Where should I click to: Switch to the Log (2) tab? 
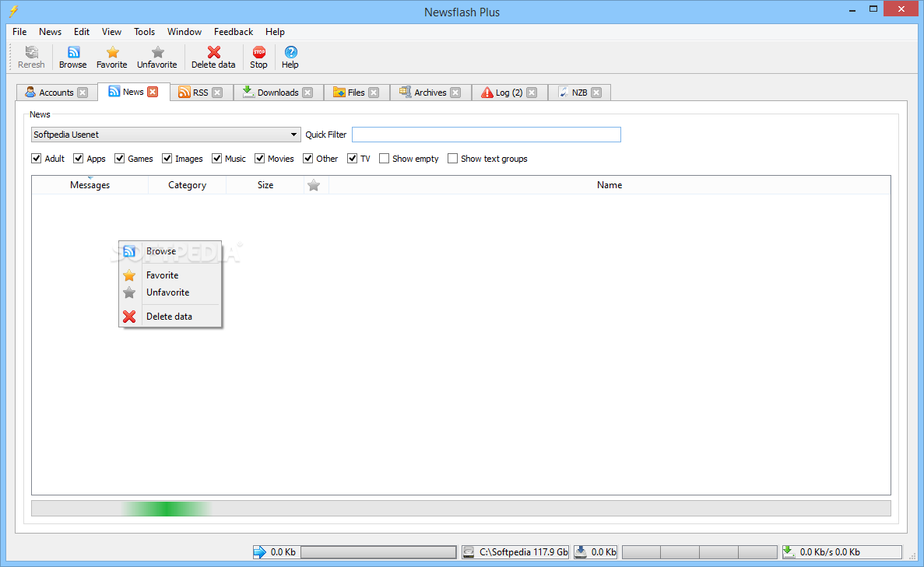point(508,93)
